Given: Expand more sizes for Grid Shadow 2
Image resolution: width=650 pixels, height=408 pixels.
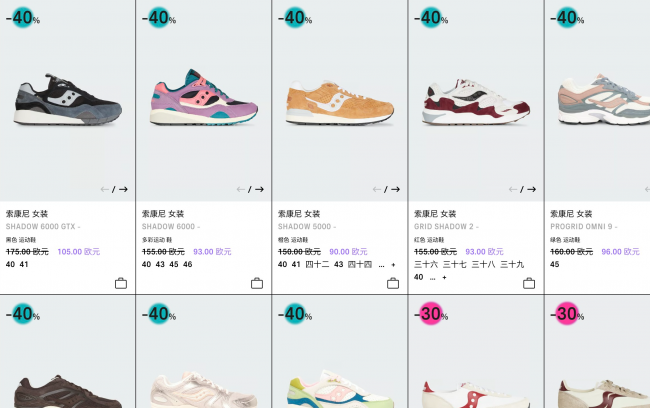Looking at the screenshot, I should click(444, 277).
